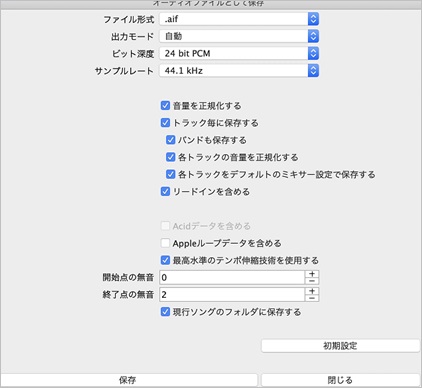This screenshot has height=388, width=422.
Task: Open the ファイル形式 .aif dropdown
Action: (x=239, y=19)
